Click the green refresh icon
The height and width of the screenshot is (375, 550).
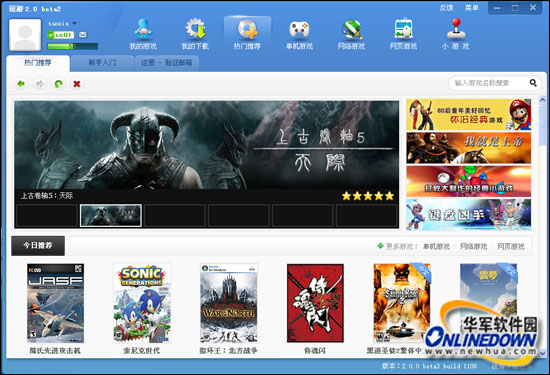tap(59, 83)
